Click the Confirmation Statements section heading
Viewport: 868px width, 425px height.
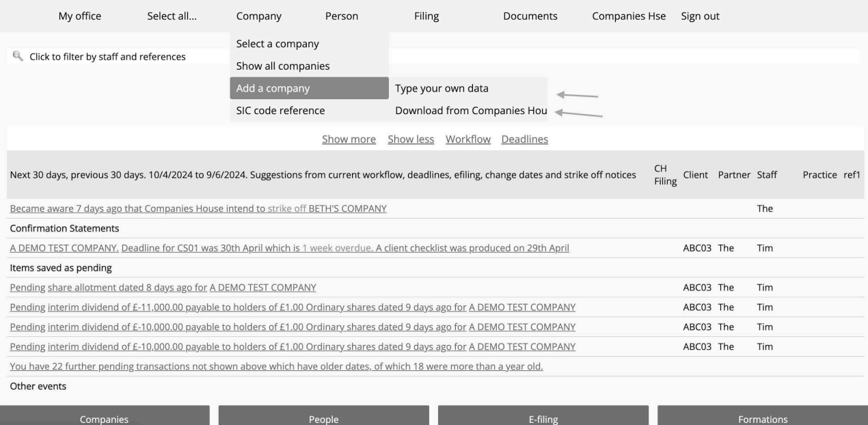pos(64,228)
